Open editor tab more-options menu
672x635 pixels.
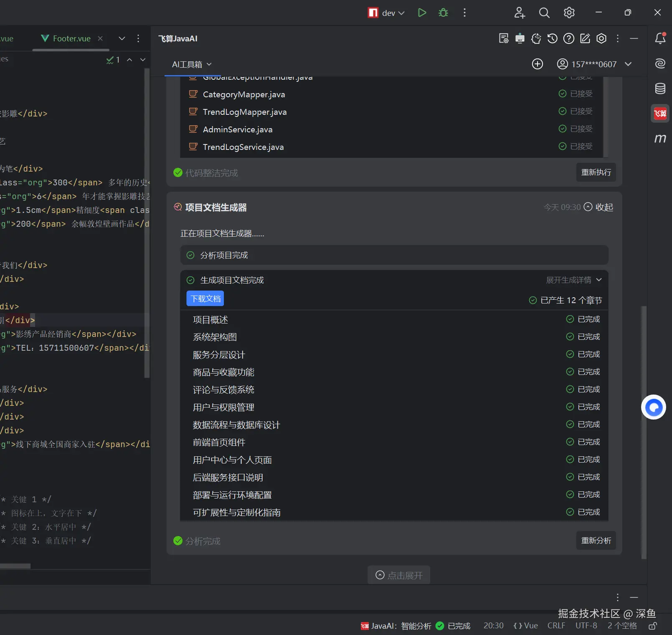(x=138, y=38)
